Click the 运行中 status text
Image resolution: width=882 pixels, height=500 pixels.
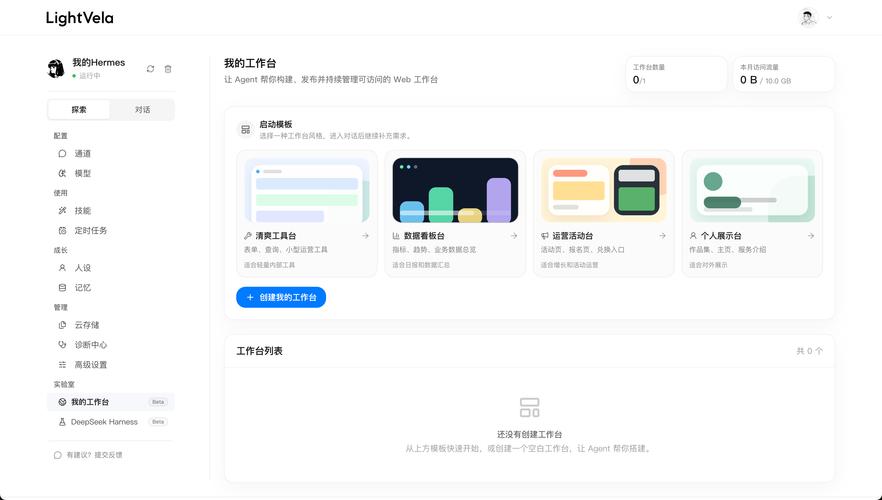click(89, 76)
